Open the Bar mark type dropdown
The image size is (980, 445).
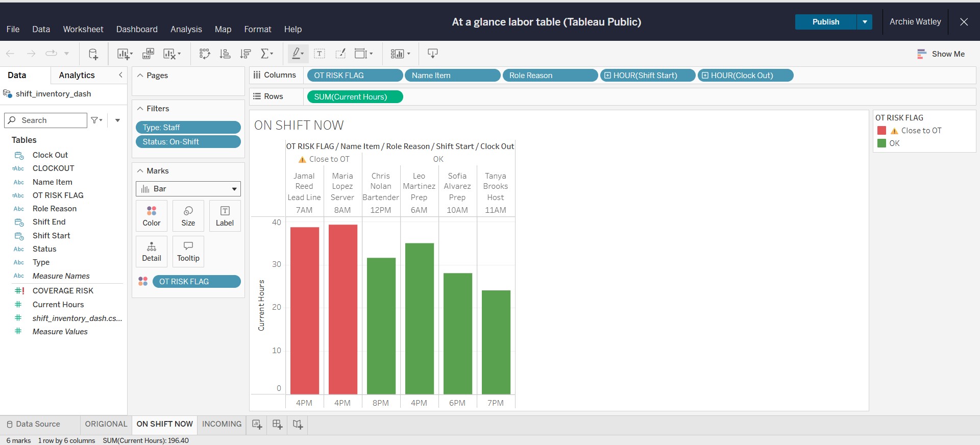[x=188, y=189]
